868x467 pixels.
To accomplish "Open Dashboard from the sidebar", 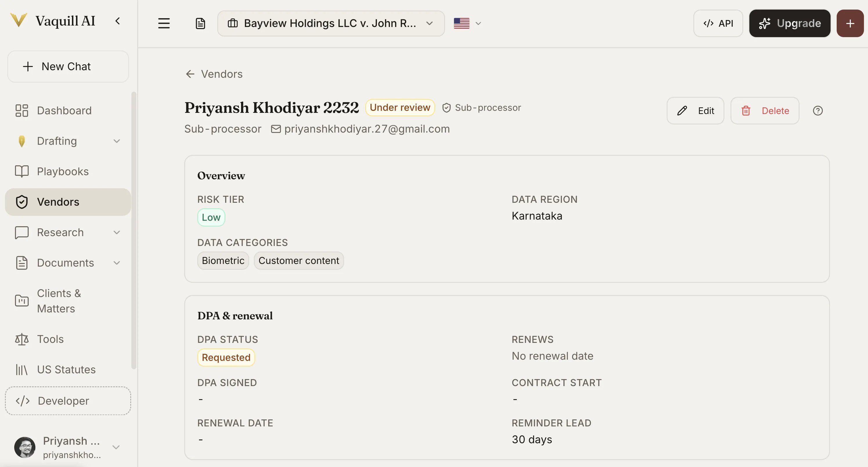I will pyautogui.click(x=68, y=111).
